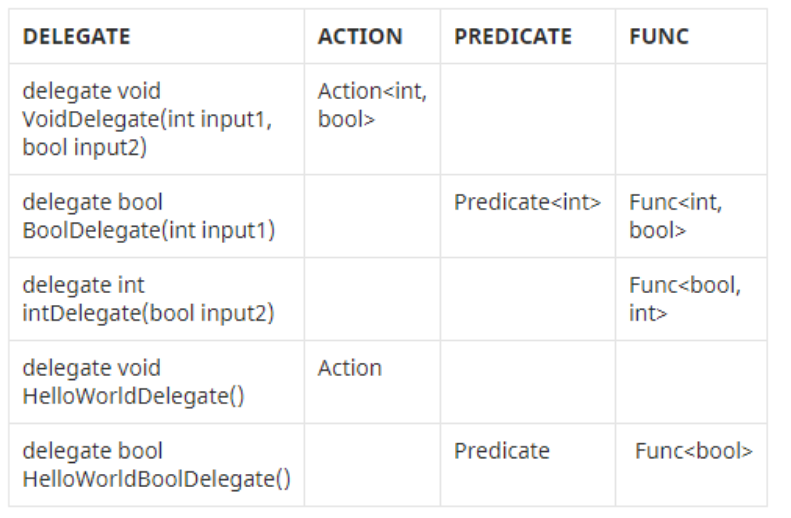Click empty Action cell in BoolDelegate row
The image size is (791, 518).
[x=372, y=216]
